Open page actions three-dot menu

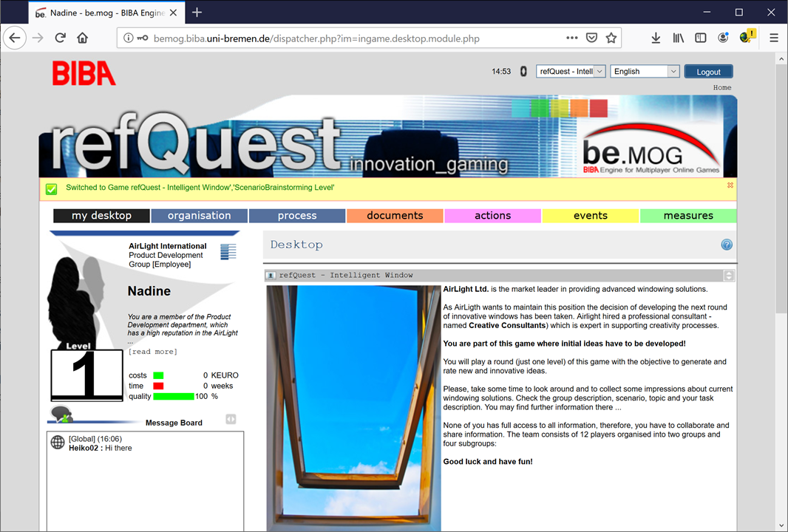[572, 38]
